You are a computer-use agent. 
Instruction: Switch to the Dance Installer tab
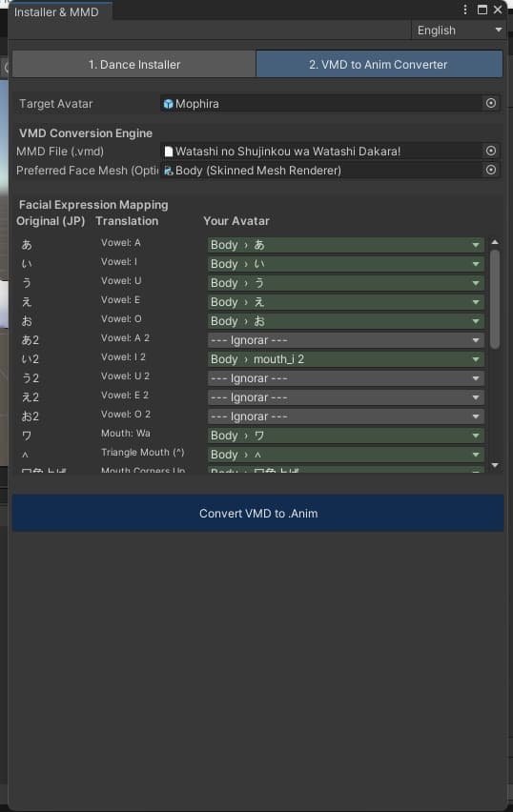coord(134,64)
